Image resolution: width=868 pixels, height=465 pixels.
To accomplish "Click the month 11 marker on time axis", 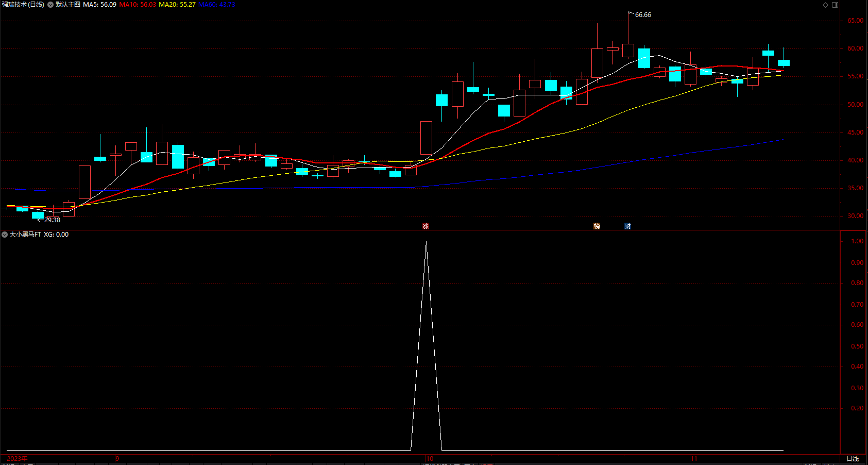I will click(694, 459).
